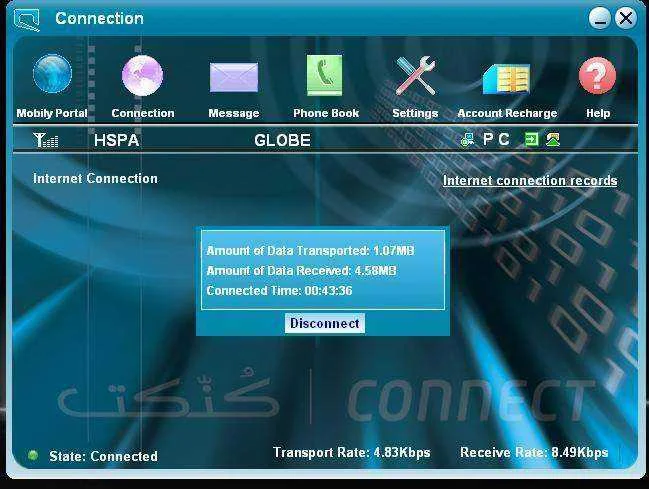The height and width of the screenshot is (489, 649).
Task: Click the green arrow status icon
Action: [x=531, y=140]
